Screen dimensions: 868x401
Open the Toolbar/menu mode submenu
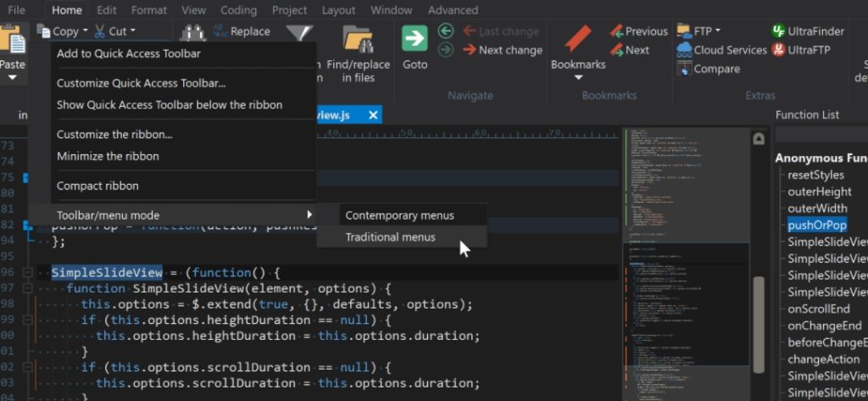pyautogui.click(x=172, y=214)
